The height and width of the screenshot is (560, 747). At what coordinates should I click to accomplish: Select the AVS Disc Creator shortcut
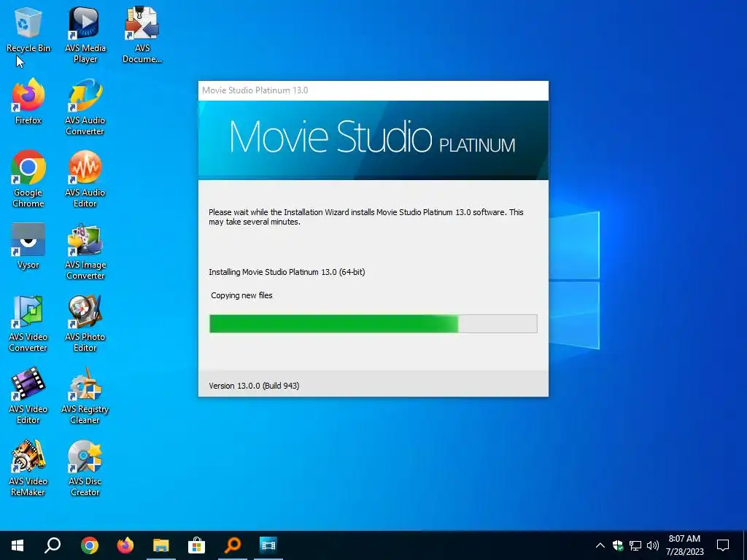(x=85, y=468)
